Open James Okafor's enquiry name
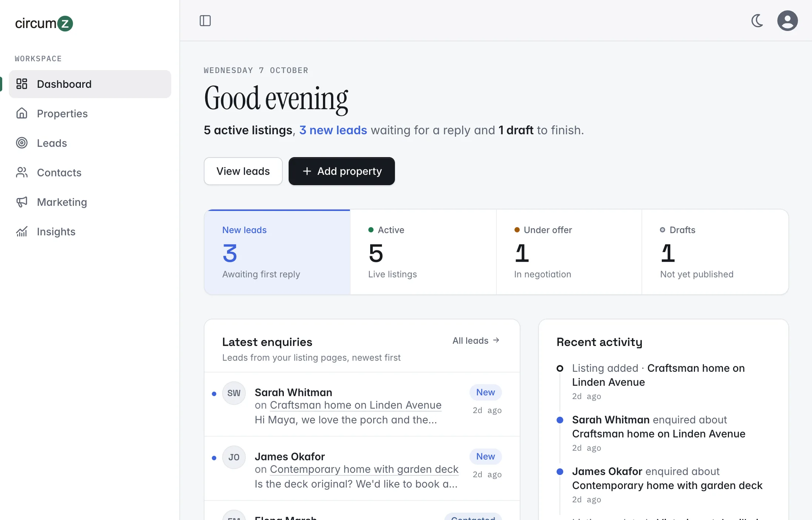This screenshot has height=520, width=812. pos(290,457)
